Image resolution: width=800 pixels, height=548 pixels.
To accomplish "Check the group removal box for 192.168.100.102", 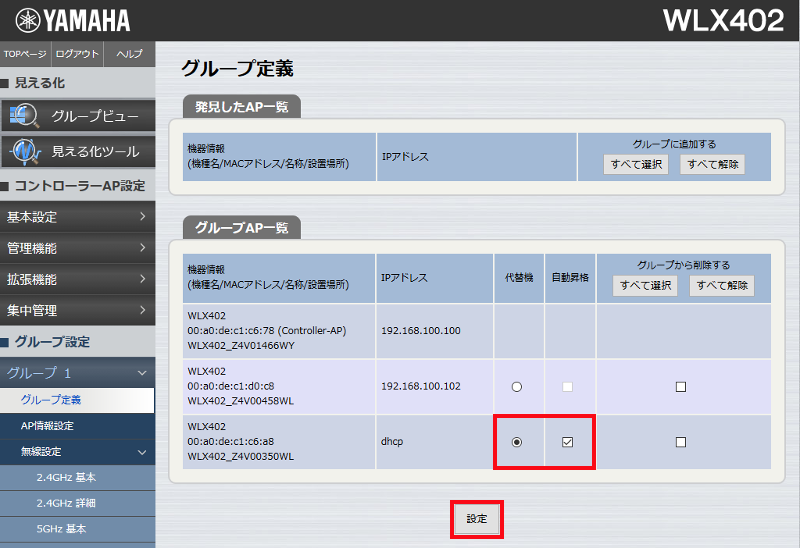I will 681,386.
